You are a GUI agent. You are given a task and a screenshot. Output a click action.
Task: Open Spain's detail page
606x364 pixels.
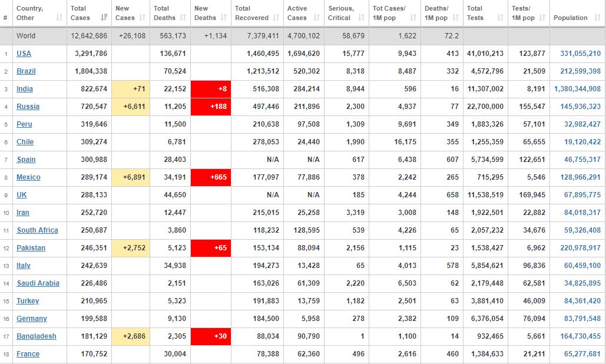point(26,160)
